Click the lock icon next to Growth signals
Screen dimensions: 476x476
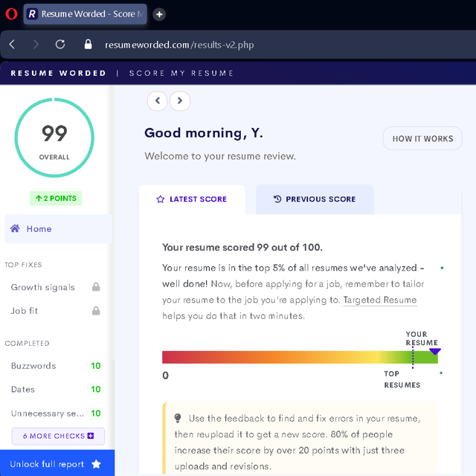(96, 287)
